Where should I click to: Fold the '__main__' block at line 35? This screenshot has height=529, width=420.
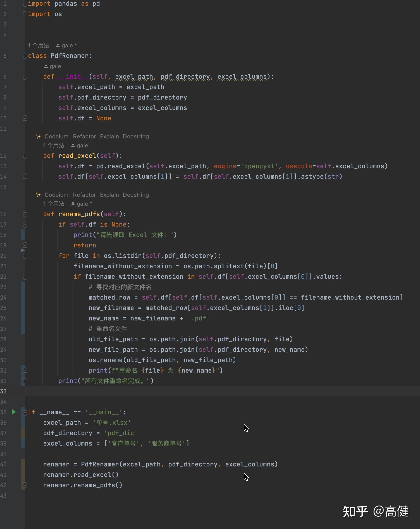25,412
